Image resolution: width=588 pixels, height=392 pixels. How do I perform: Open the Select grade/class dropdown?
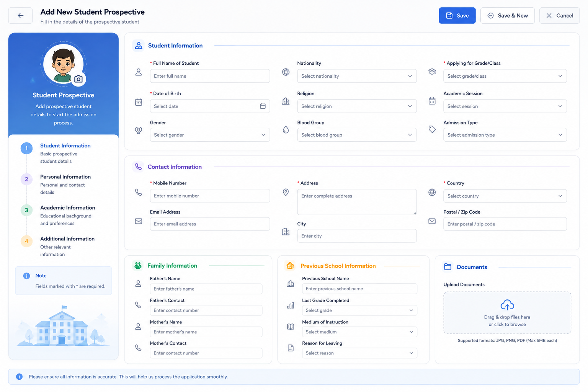point(505,76)
